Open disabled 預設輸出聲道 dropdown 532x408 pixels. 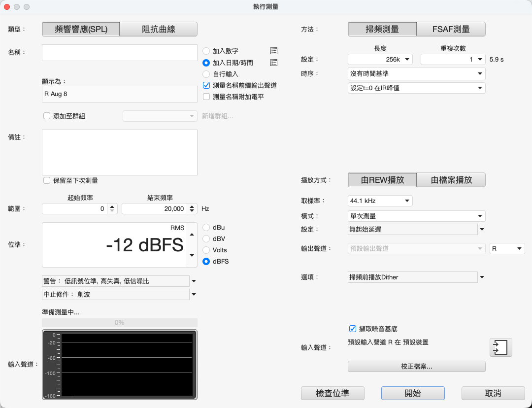click(x=417, y=249)
